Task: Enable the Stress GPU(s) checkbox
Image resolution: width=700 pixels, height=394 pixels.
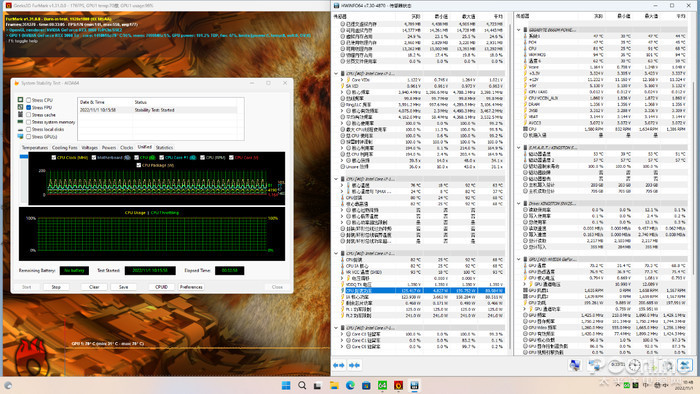Action: point(29,137)
